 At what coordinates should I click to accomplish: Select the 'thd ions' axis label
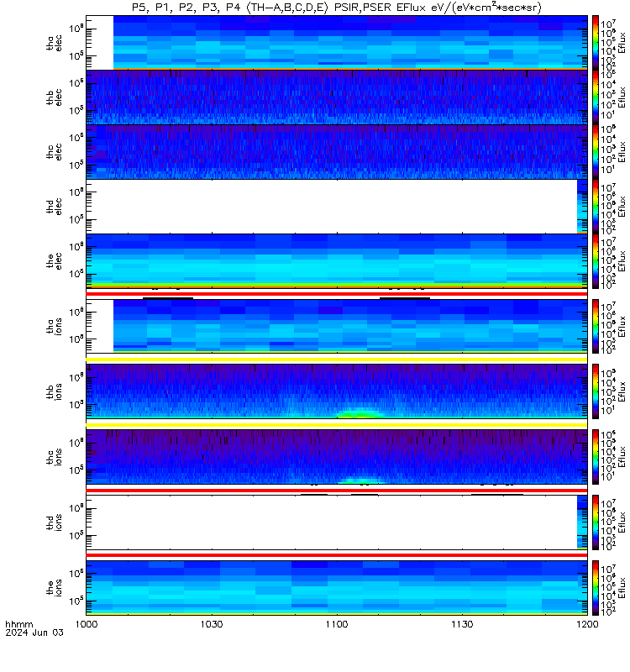(x=54, y=522)
